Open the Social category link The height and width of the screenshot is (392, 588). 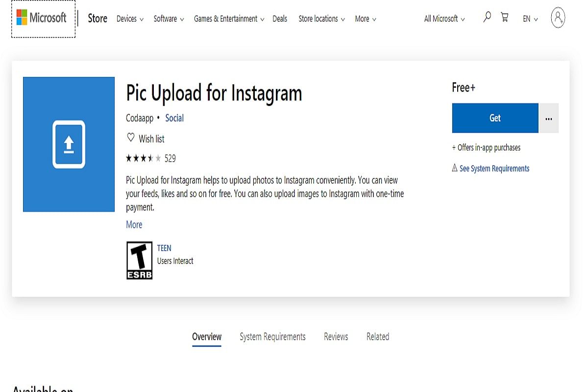pos(174,118)
